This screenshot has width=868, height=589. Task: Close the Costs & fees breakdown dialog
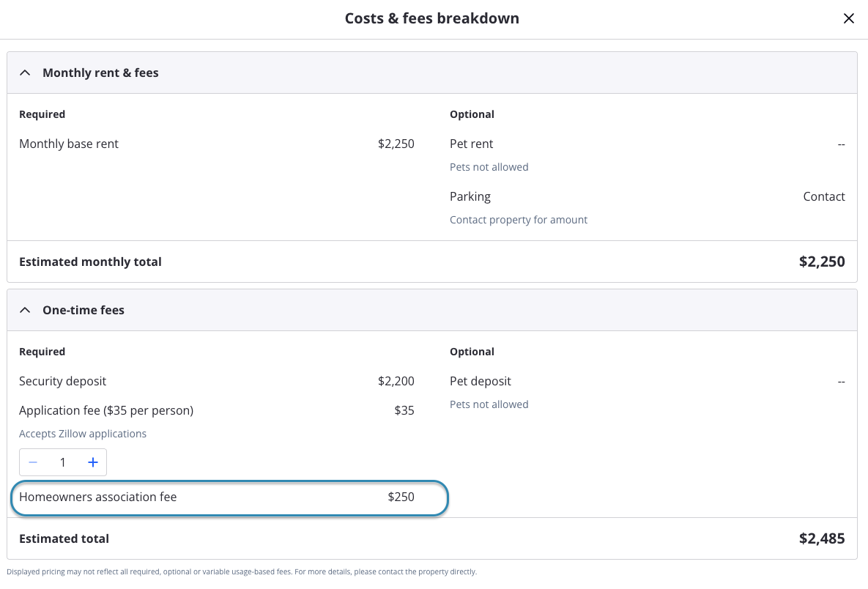tap(849, 18)
